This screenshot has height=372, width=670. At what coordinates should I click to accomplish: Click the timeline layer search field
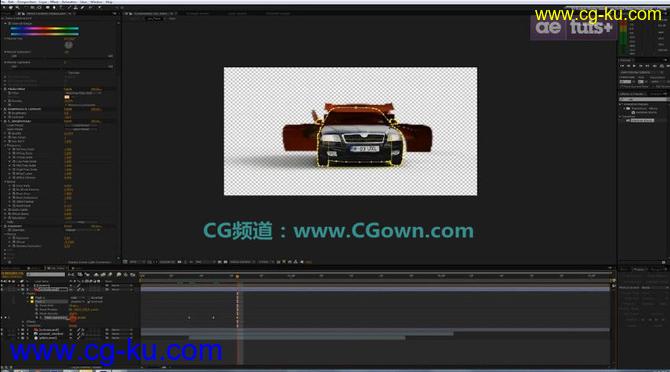[x=46, y=274]
